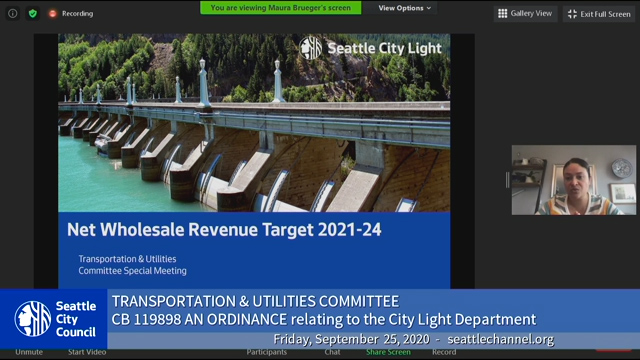640x360 pixels.
Task: Open the Participants panel
Action: point(267,352)
